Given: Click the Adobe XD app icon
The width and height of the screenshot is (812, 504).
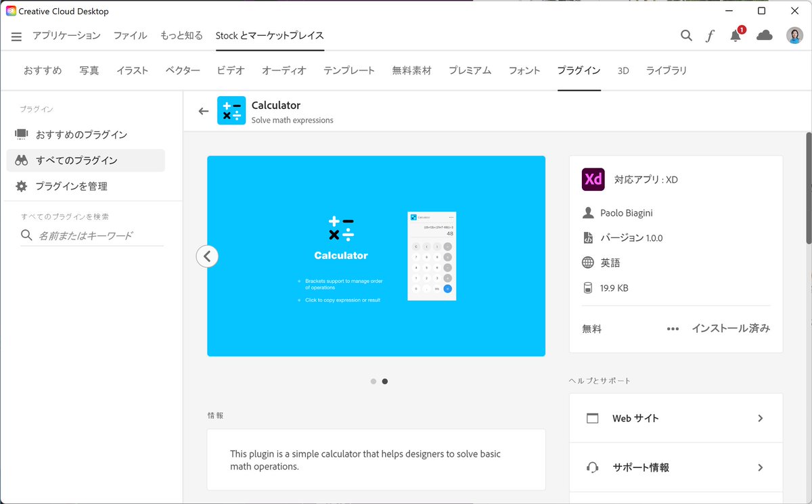Looking at the screenshot, I should point(593,179).
